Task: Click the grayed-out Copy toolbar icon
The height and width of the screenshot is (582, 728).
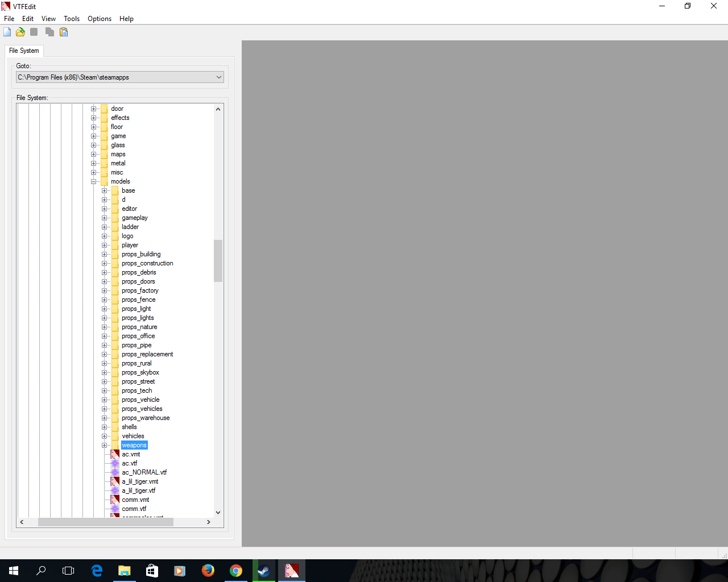Action: point(49,32)
